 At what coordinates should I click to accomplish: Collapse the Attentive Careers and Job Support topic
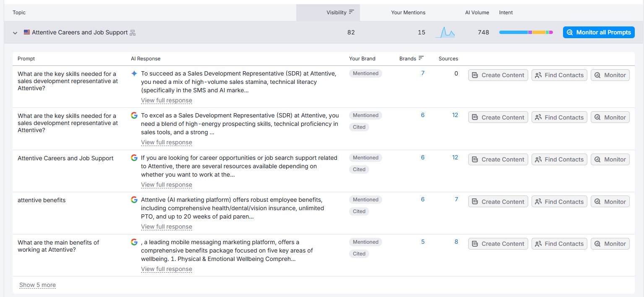coord(15,33)
